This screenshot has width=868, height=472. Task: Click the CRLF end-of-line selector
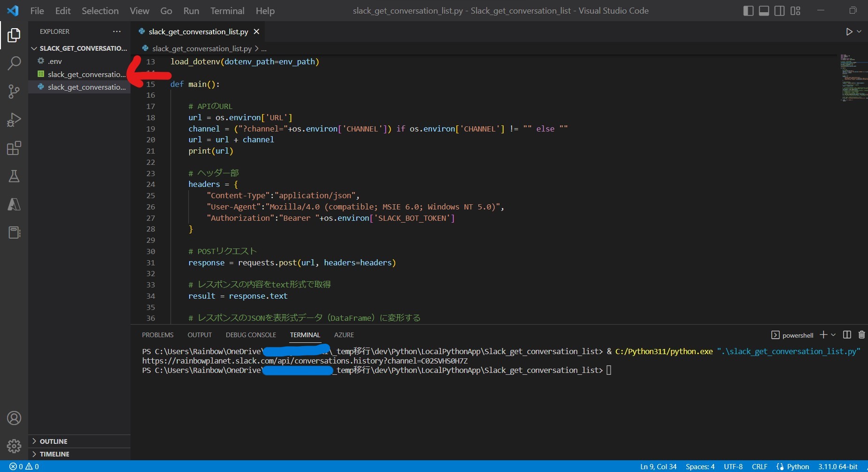point(760,466)
